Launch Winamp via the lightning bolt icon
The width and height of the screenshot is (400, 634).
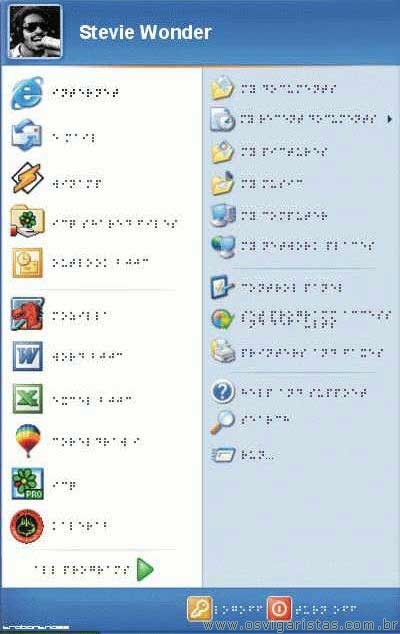click(27, 178)
